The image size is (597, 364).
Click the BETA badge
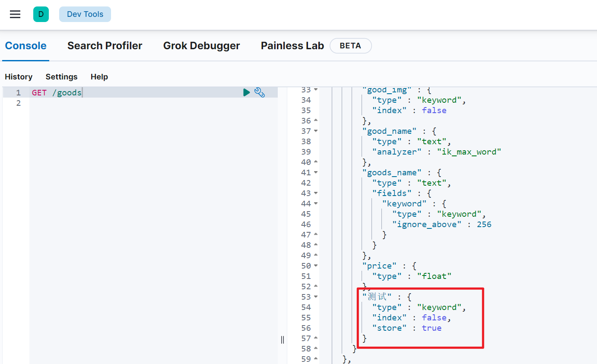click(x=350, y=46)
